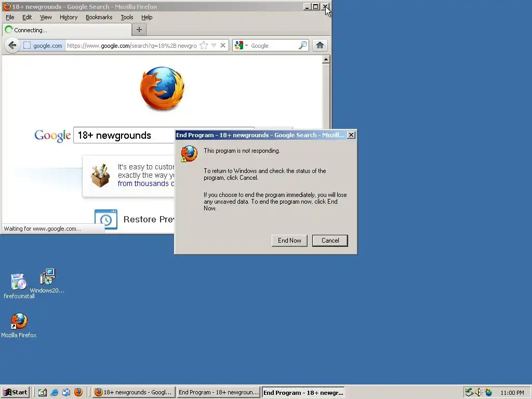Open the File menu
The height and width of the screenshot is (399, 532).
(x=10, y=17)
